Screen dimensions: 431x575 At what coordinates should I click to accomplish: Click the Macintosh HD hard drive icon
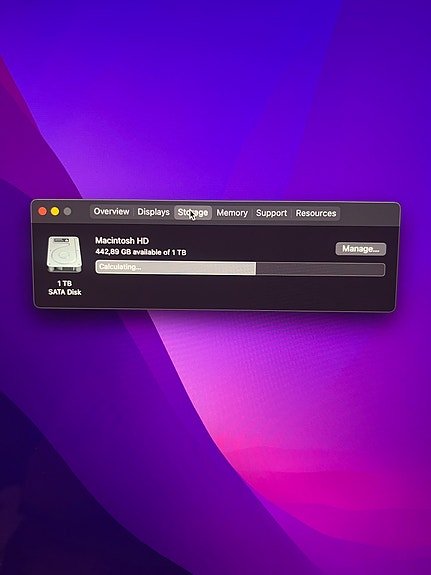64,254
